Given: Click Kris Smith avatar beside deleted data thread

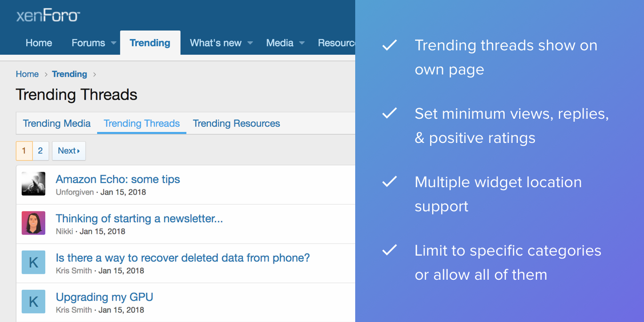Looking at the screenshot, I should pos(34,263).
